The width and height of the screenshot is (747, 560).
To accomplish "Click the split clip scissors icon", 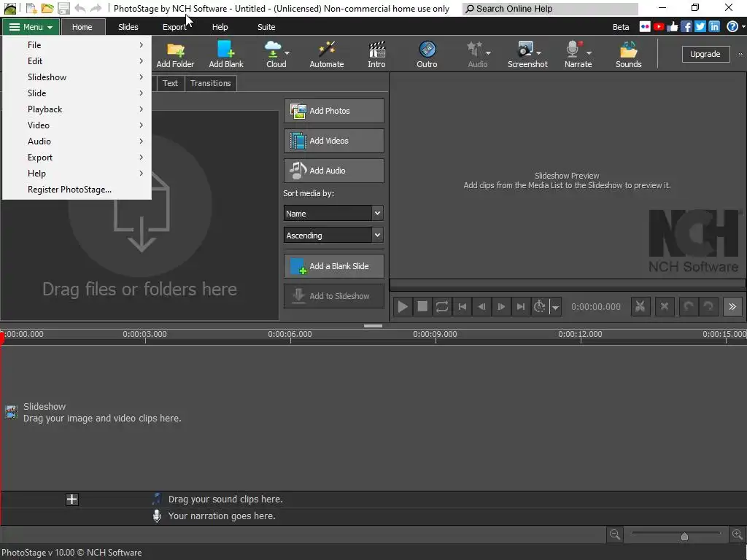I will click(x=640, y=307).
